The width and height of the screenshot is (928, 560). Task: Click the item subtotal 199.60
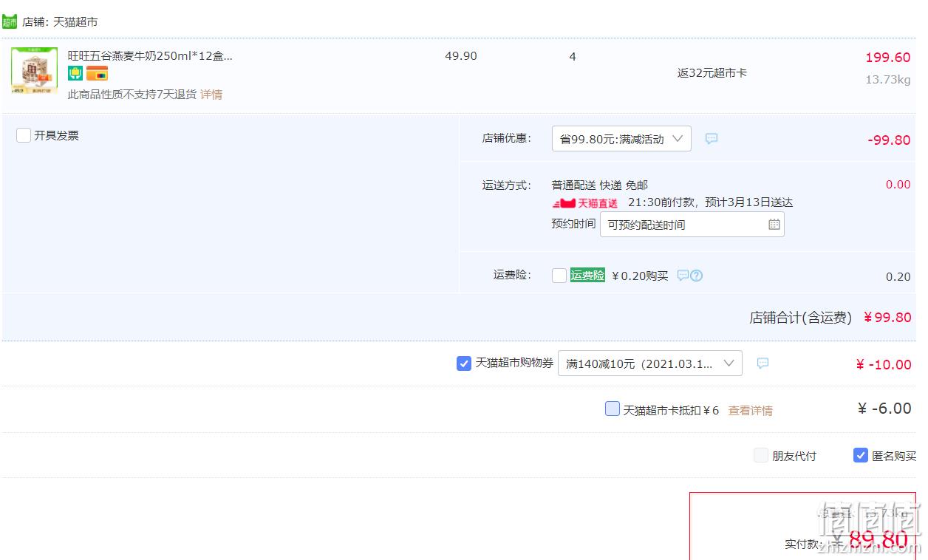pyautogui.click(x=888, y=58)
